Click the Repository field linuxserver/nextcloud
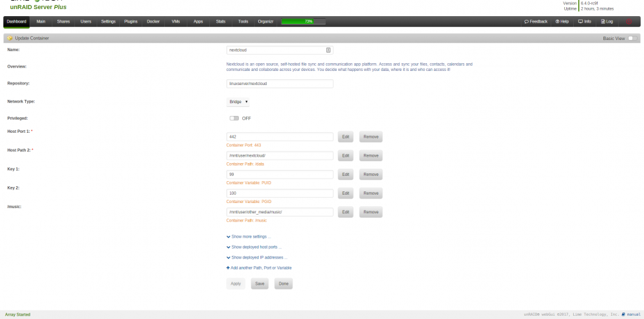The height and width of the screenshot is (319, 644). (x=279, y=84)
